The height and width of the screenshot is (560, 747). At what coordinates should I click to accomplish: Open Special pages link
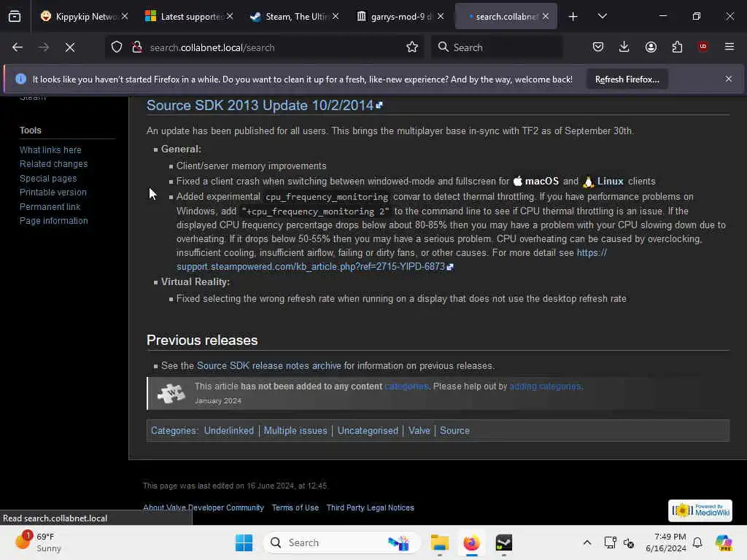(x=48, y=179)
